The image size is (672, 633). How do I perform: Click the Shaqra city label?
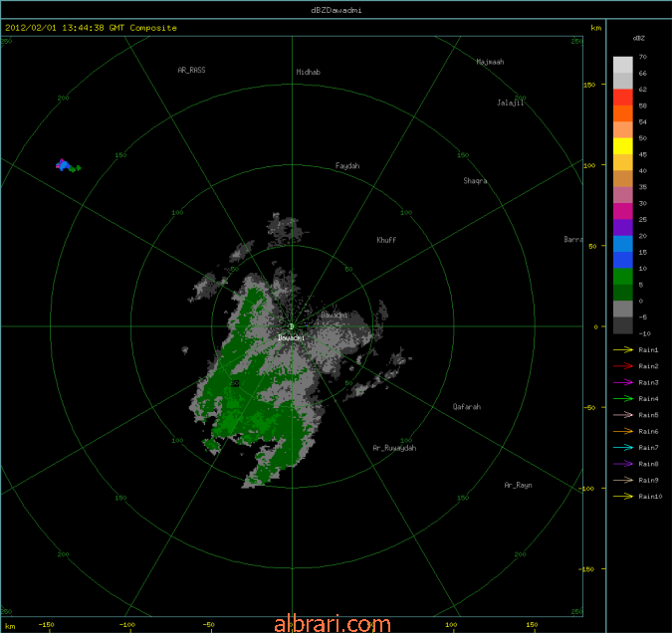[x=475, y=181]
